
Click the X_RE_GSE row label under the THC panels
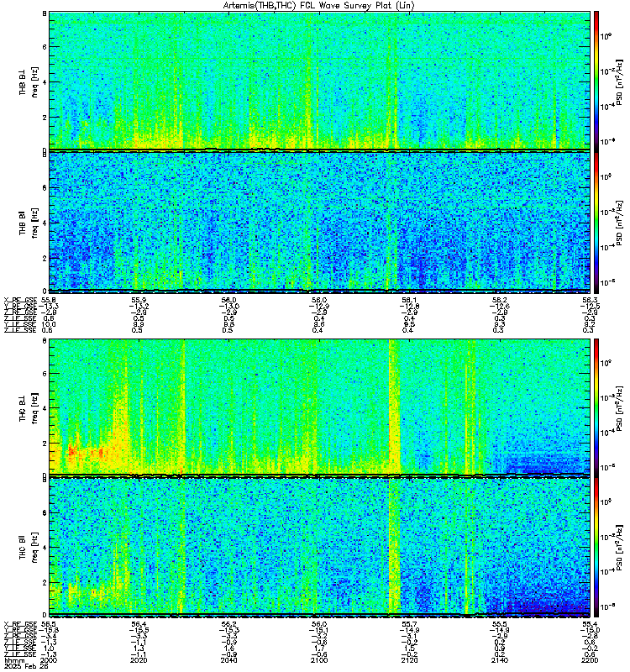click(x=20, y=624)
